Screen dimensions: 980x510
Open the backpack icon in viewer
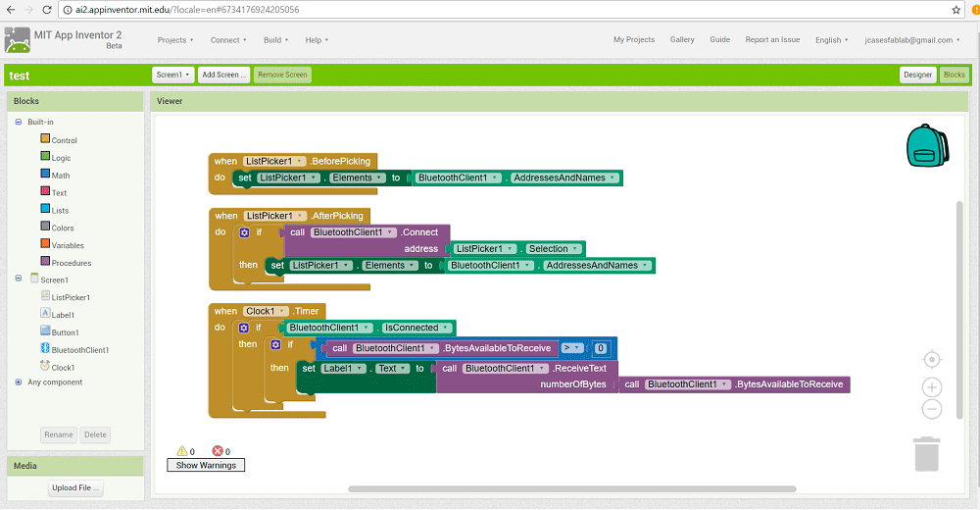(x=927, y=145)
